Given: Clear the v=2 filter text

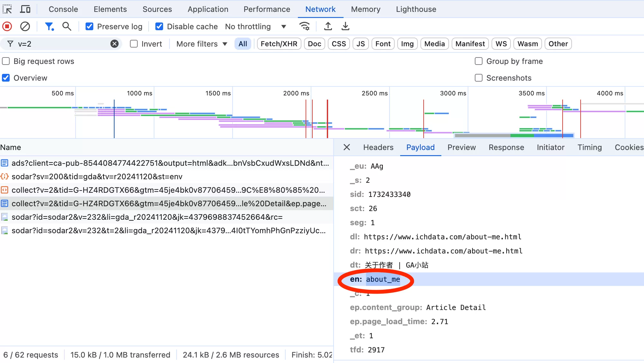Looking at the screenshot, I should tap(115, 44).
